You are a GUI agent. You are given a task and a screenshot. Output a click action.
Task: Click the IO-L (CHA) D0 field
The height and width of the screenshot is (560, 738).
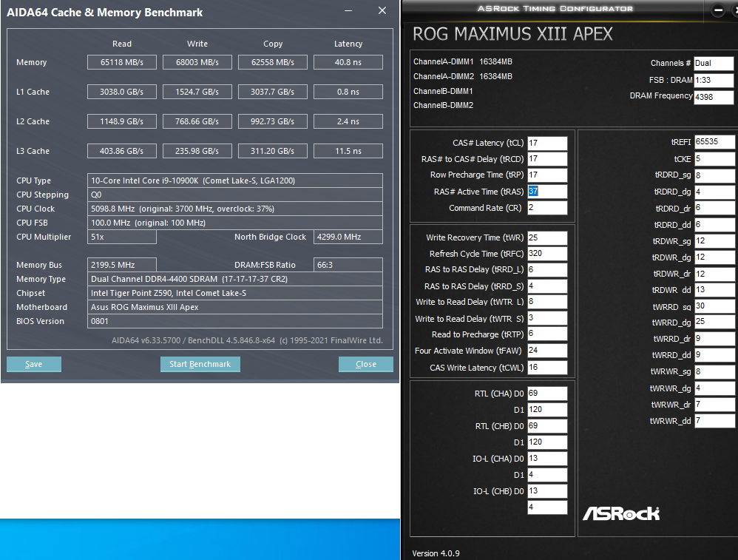click(547, 459)
